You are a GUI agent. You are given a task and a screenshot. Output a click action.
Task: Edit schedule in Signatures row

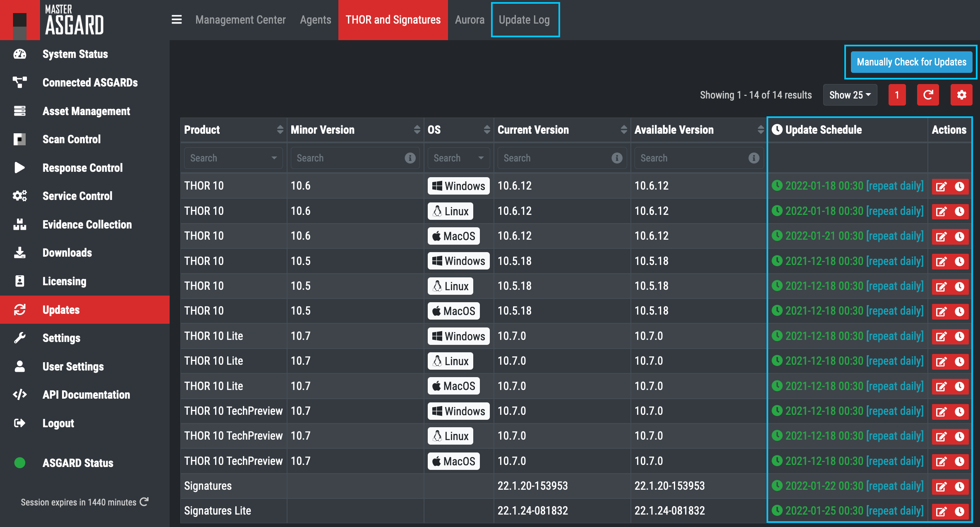point(941,486)
